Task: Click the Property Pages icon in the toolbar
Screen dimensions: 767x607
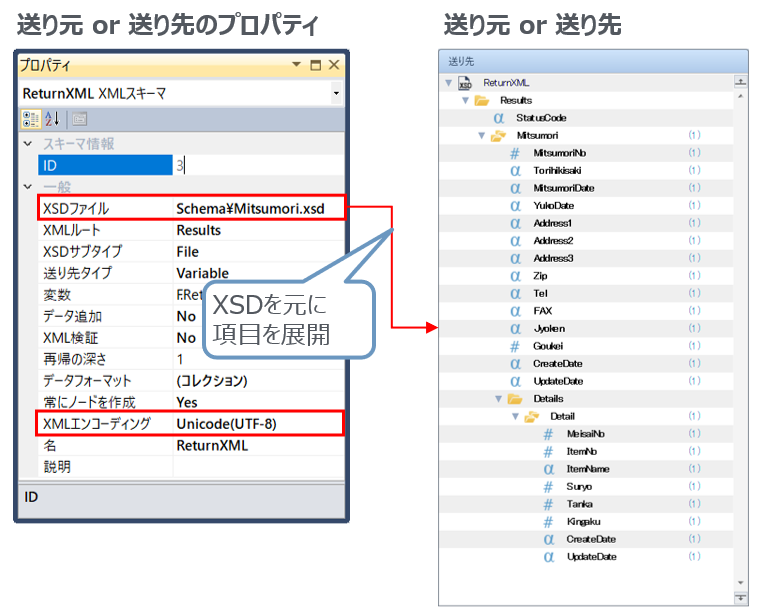Action: click(79, 119)
